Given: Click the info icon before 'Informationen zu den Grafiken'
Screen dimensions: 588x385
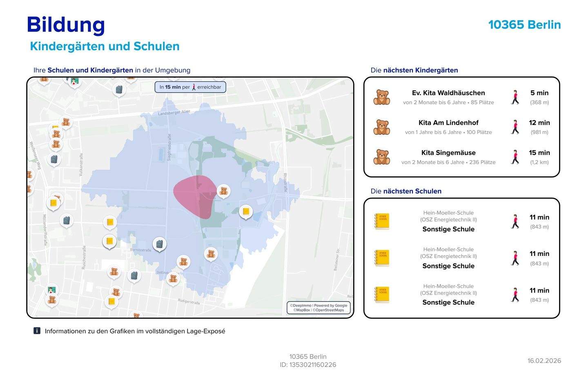Looking at the screenshot, I should (37, 331).
